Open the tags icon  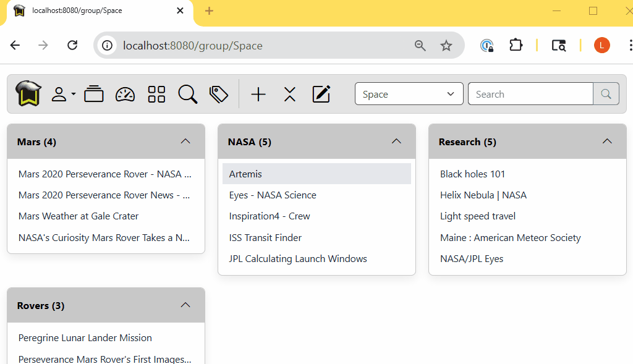(x=219, y=95)
